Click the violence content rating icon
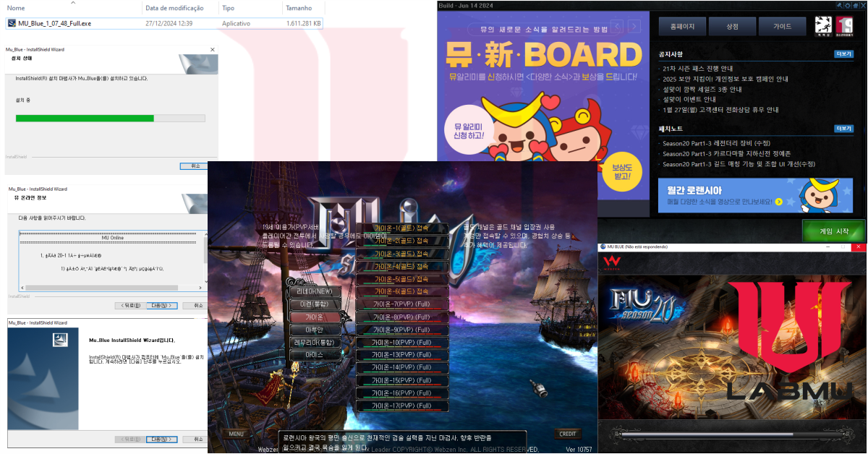868x454 pixels. (x=823, y=26)
